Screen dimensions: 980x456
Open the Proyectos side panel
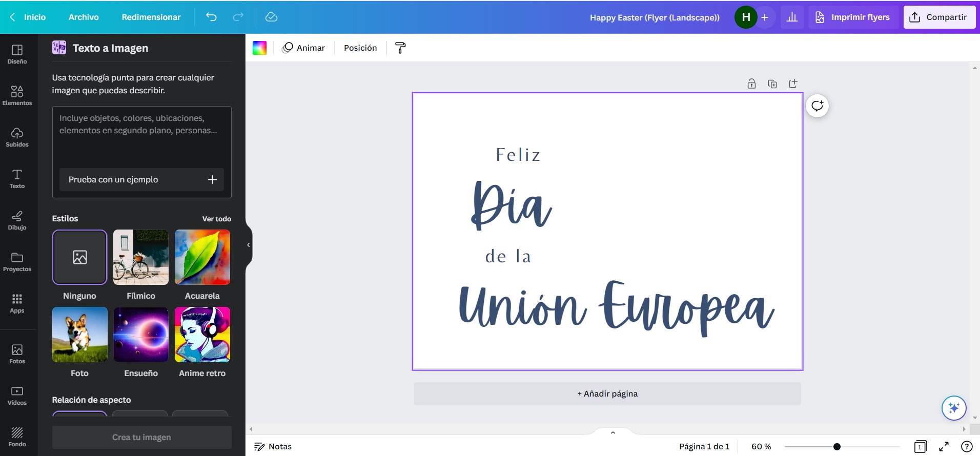click(x=17, y=261)
